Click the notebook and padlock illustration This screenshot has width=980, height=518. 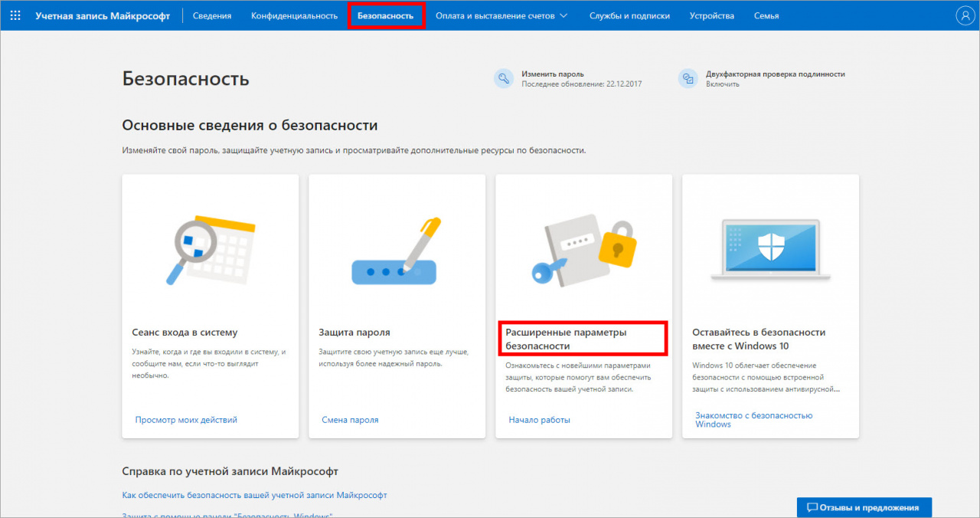(x=583, y=251)
